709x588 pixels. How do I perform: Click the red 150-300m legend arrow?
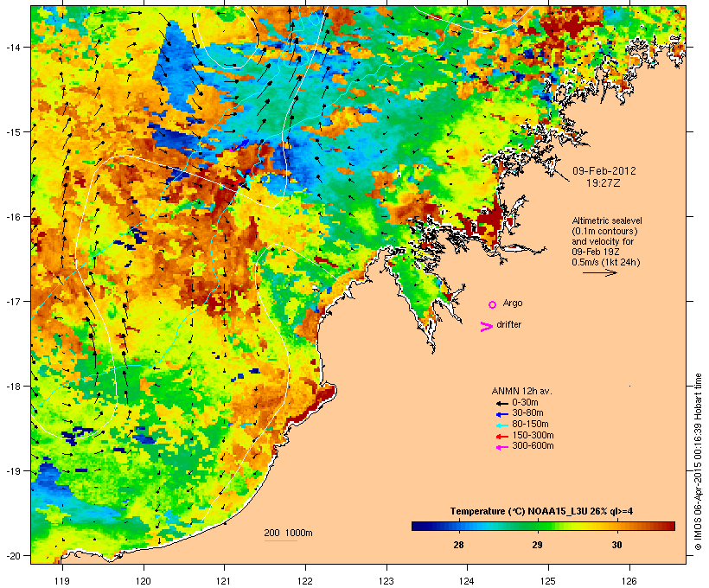click(x=501, y=437)
